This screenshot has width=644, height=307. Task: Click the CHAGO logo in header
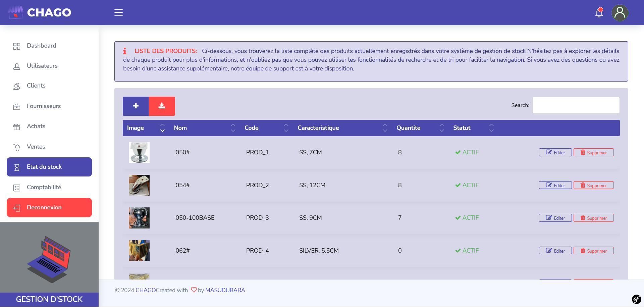pyautogui.click(x=40, y=13)
